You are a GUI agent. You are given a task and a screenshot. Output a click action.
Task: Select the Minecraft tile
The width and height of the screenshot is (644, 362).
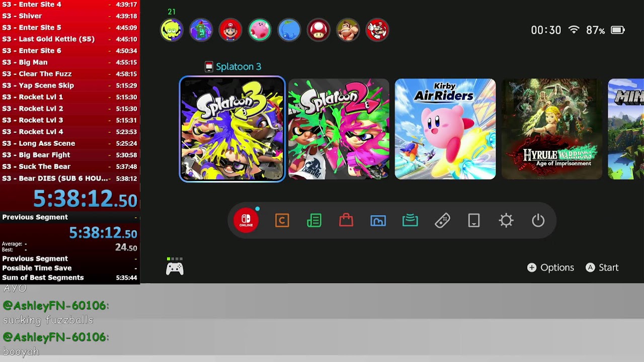point(626,129)
